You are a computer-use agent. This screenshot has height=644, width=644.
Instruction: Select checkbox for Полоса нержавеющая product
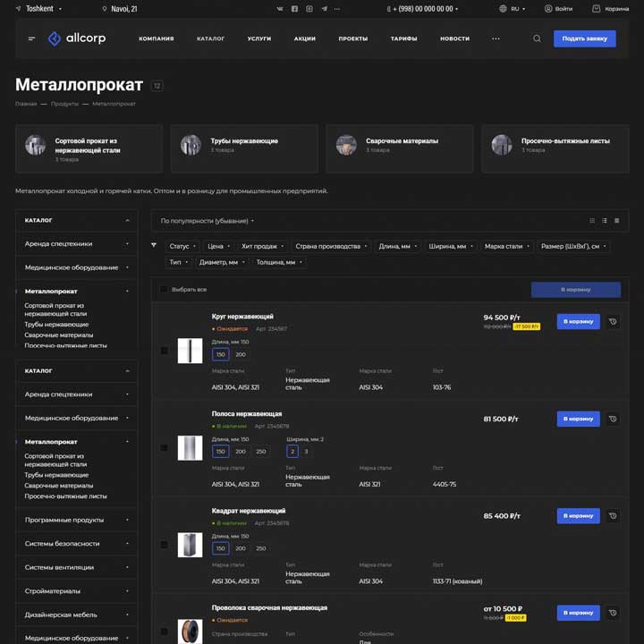[164, 447]
